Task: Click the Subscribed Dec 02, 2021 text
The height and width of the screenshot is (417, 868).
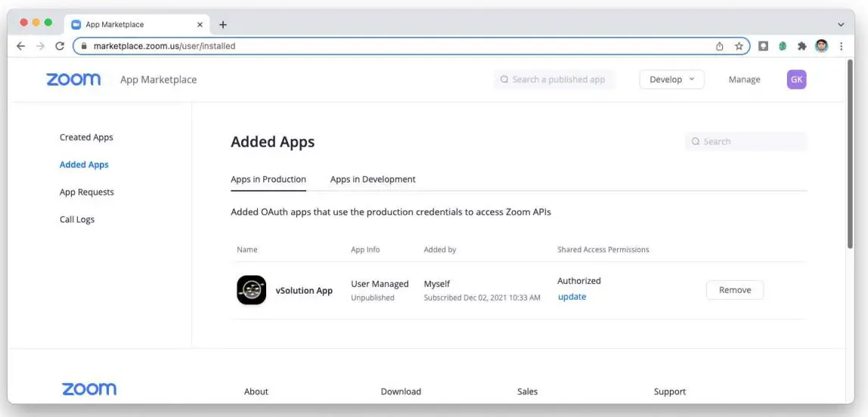Action: (x=482, y=298)
